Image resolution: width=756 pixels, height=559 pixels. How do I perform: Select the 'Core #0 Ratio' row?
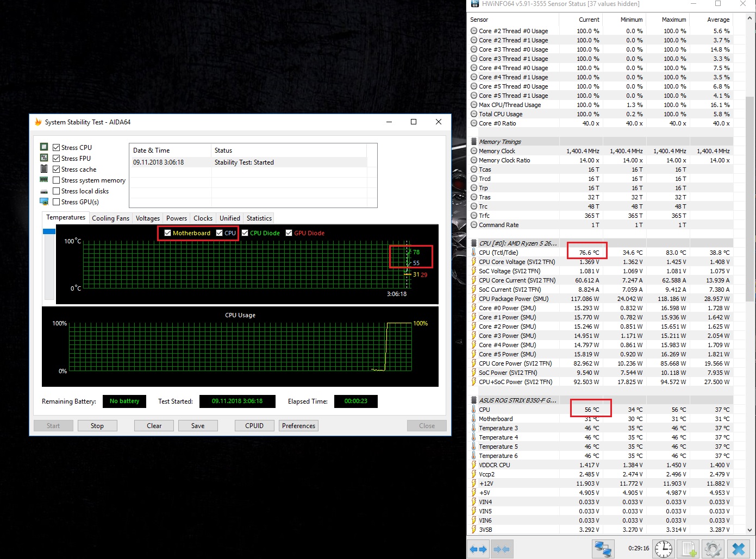(x=601, y=123)
